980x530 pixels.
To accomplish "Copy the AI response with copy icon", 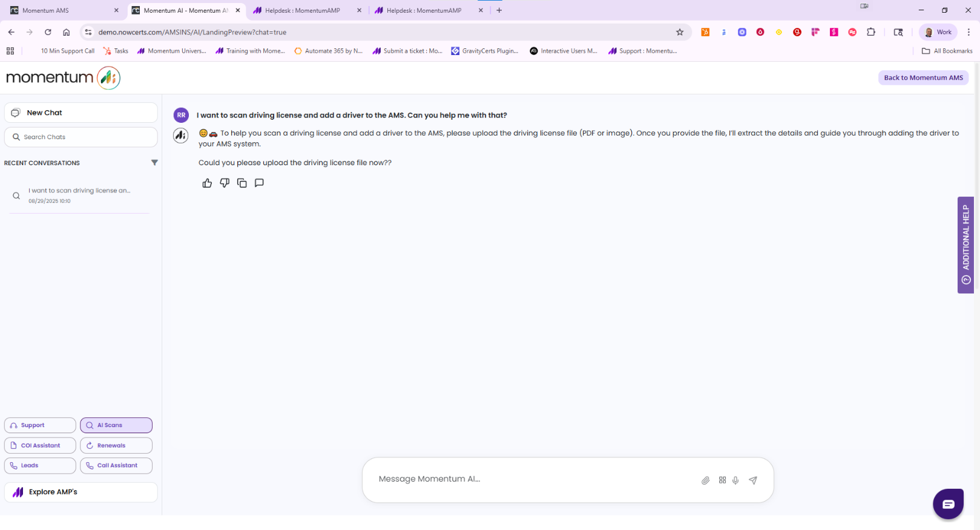I will pyautogui.click(x=242, y=183).
